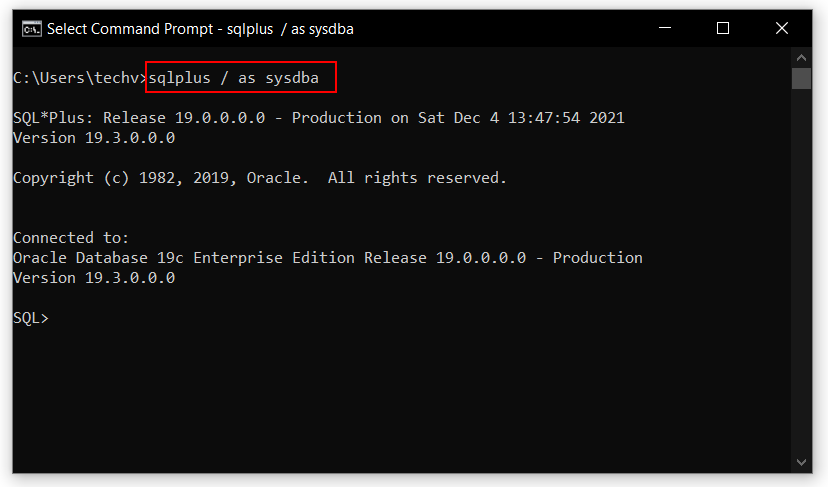Click the Version line under the SQL*Plus release line
The width and height of the screenshot is (828, 487).
pyautogui.click(x=94, y=138)
